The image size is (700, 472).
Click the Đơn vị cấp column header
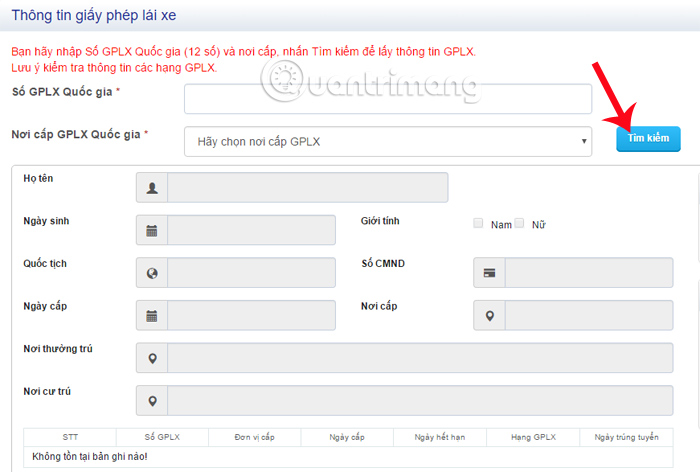click(x=254, y=437)
